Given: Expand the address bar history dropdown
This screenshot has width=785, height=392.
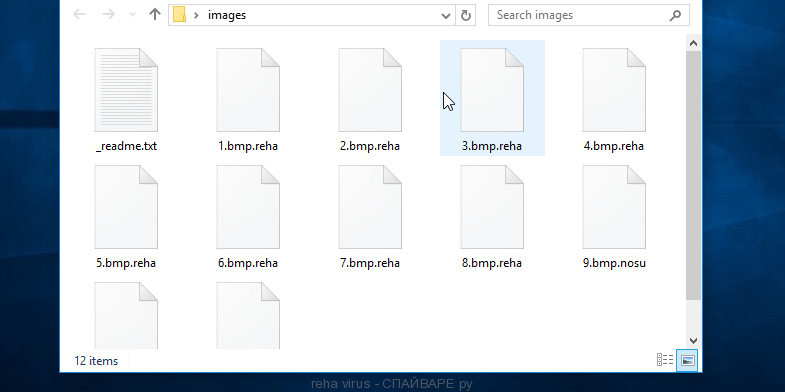Looking at the screenshot, I should pyautogui.click(x=446, y=16).
